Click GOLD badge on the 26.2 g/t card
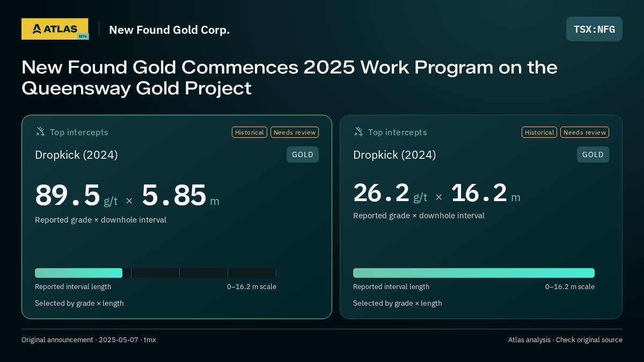This screenshot has width=644, height=362. 593,154
